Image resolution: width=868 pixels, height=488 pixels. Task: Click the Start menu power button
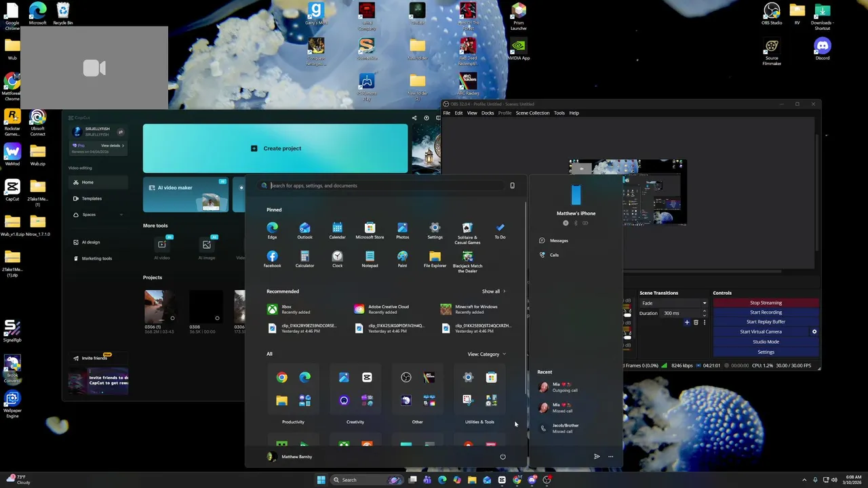click(502, 457)
